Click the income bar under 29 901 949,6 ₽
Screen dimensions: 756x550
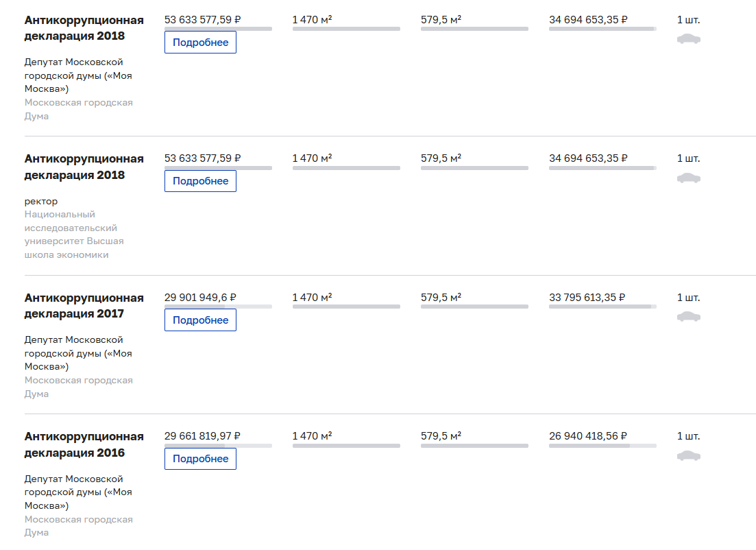218,307
